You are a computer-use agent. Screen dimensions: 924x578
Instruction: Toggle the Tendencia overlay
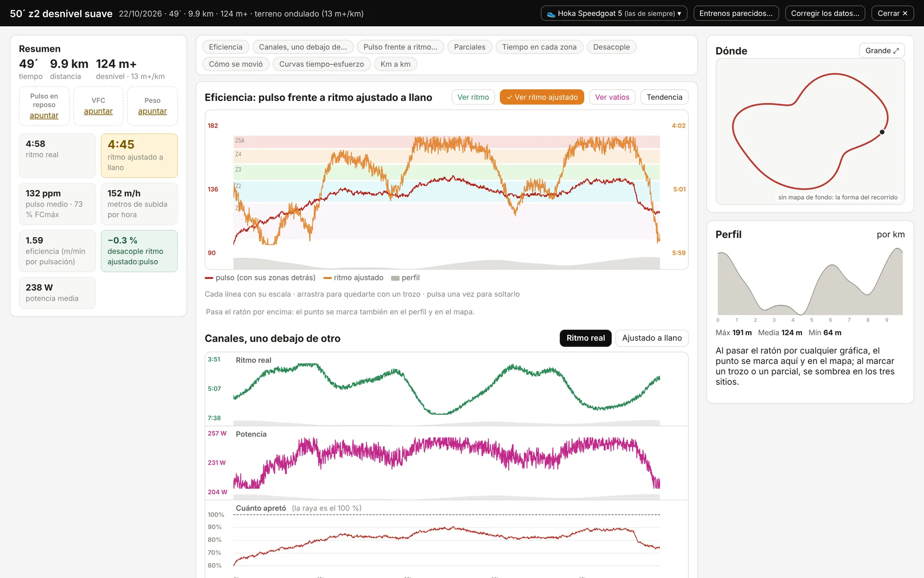[664, 97]
